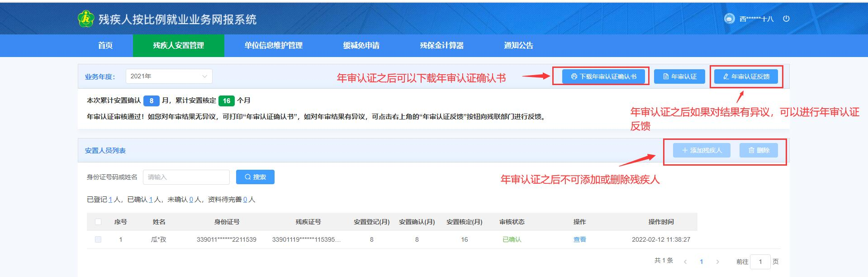Click the 删除 button
The width and height of the screenshot is (868, 277).
pyautogui.click(x=759, y=150)
